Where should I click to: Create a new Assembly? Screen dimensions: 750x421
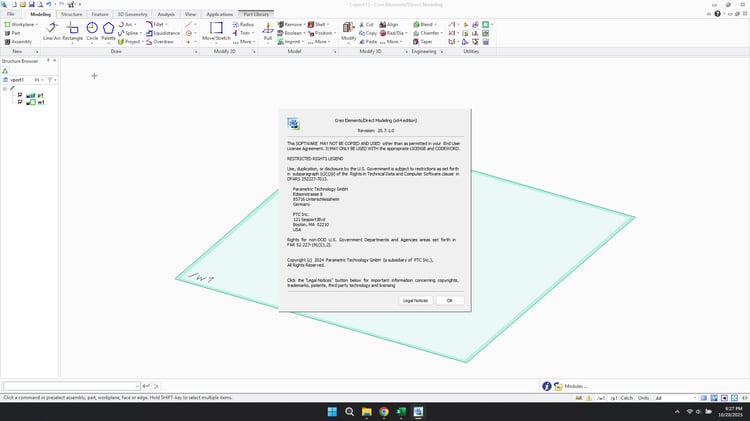[x=18, y=42]
